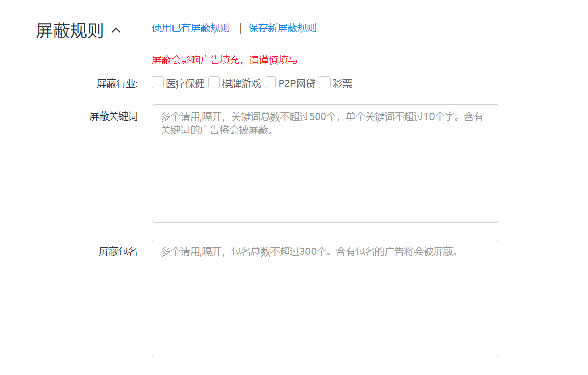
Task: Click the divider between the two rule links
Action: click(x=240, y=28)
